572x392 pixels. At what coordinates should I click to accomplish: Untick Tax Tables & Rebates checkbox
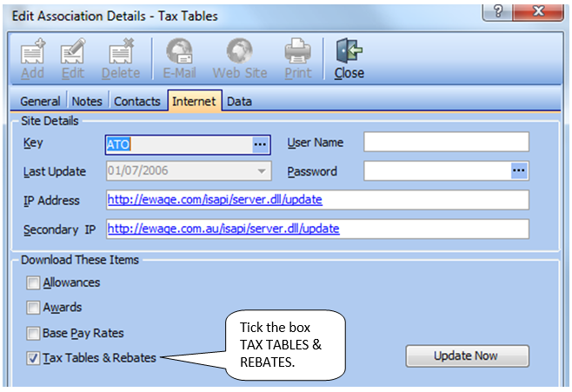[x=33, y=358]
